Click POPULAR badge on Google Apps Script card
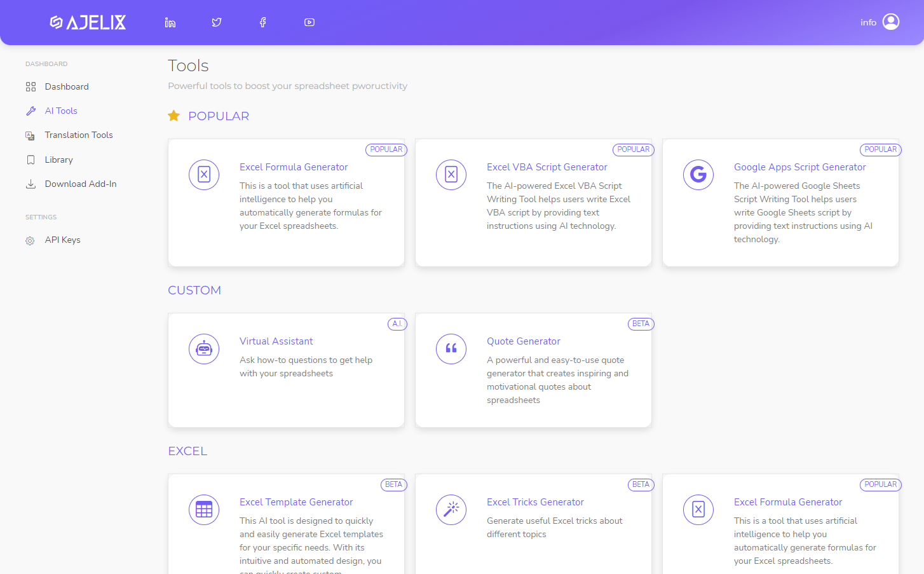This screenshot has height=574, width=924. [x=881, y=149]
